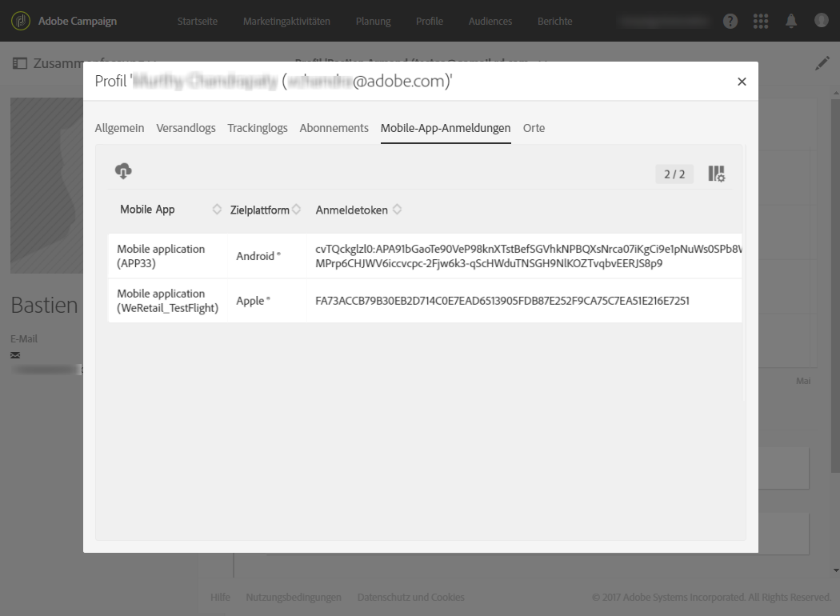Image resolution: width=840 pixels, height=616 pixels.
Task: Open Profile in top navigation
Action: click(x=430, y=22)
